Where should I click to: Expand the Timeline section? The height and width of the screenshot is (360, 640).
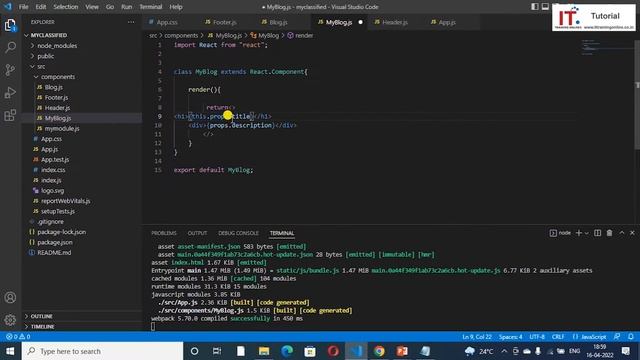click(82, 327)
